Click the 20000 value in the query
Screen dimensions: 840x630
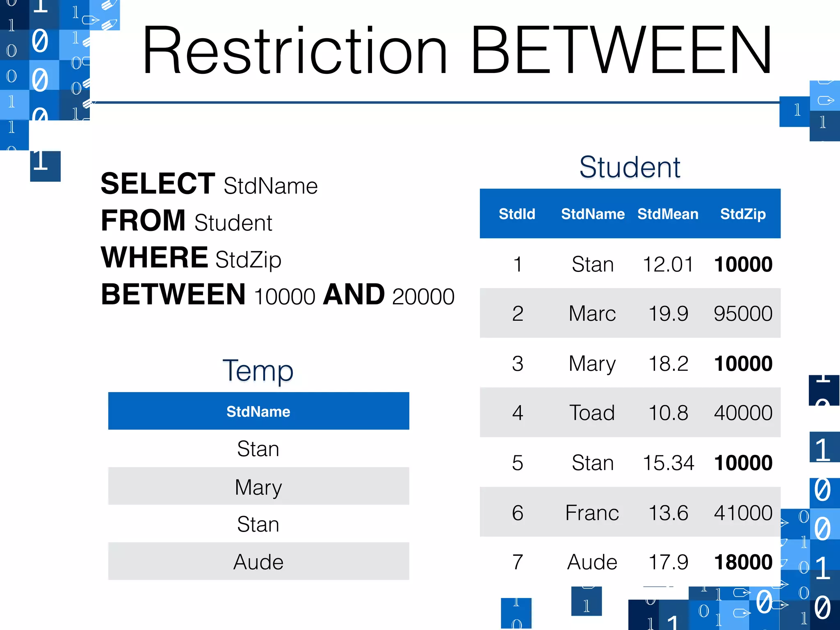(423, 297)
